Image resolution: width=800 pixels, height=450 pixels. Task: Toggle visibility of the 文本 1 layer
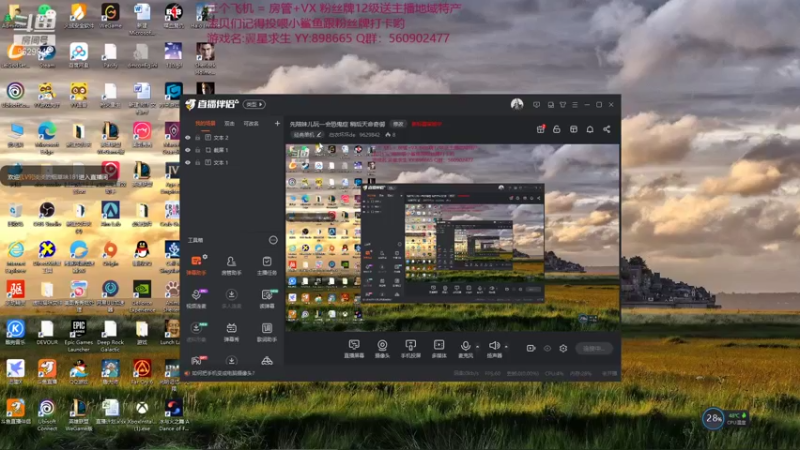tap(188, 162)
